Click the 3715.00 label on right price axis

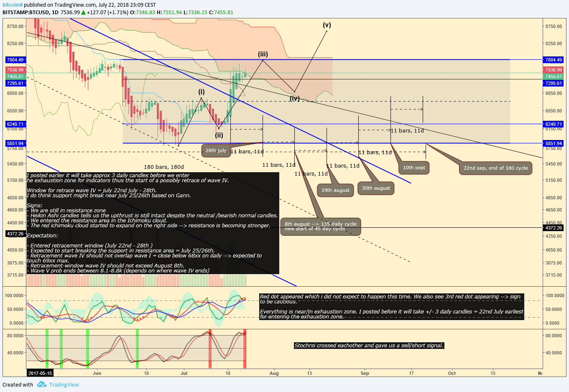pyautogui.click(x=554, y=275)
